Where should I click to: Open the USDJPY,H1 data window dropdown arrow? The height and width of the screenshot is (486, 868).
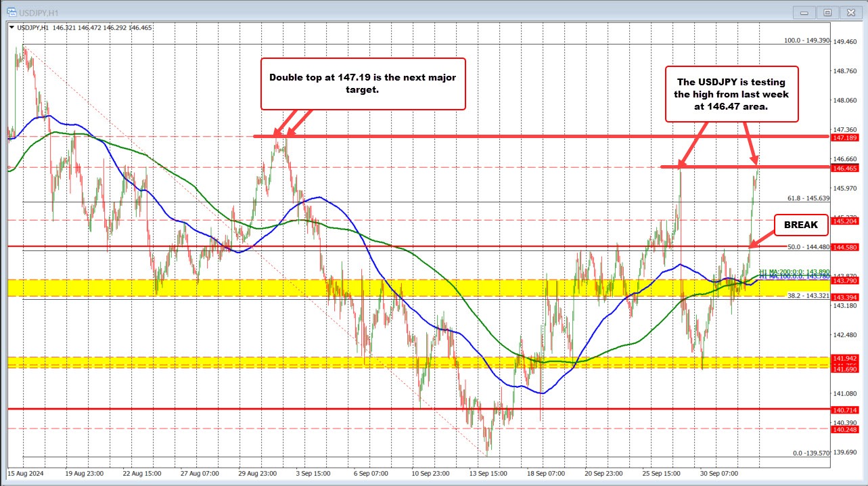[12, 28]
